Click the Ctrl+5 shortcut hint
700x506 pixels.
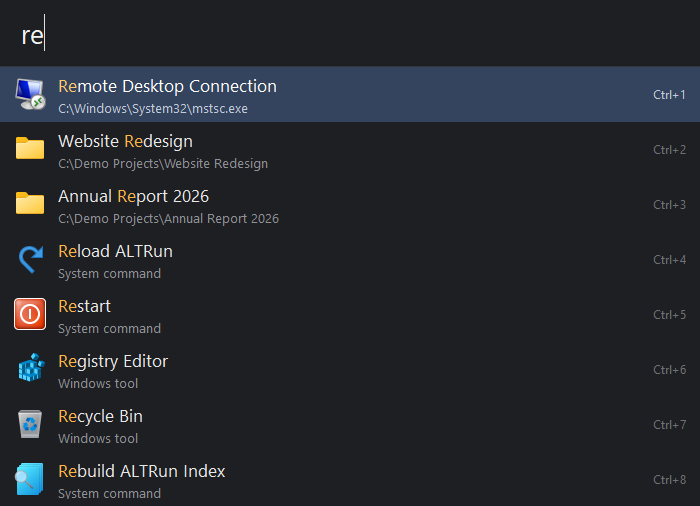click(669, 314)
